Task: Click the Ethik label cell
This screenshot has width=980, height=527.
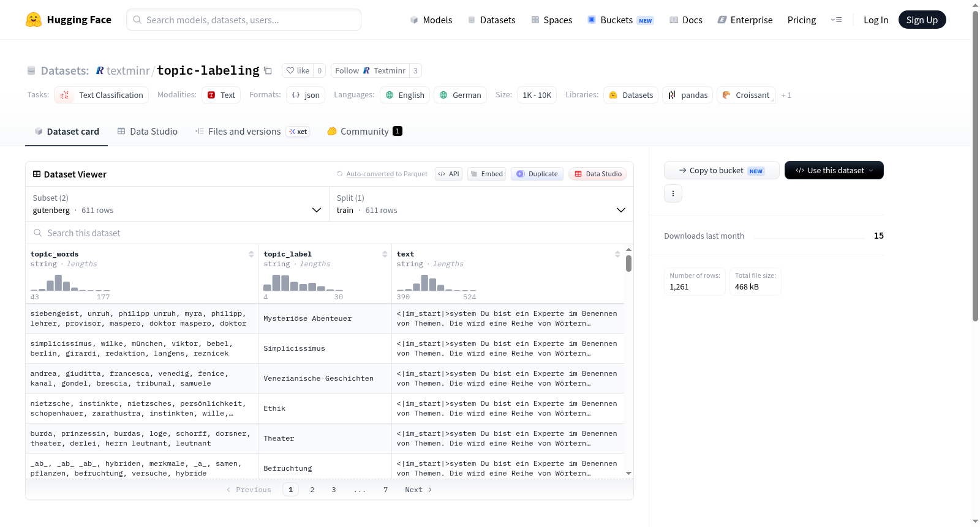Action: pos(325,408)
